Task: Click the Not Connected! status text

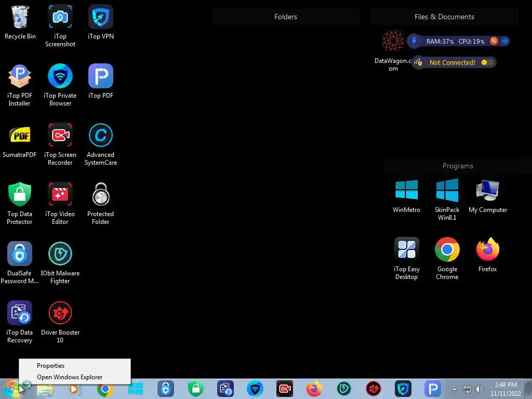Action: (x=453, y=62)
